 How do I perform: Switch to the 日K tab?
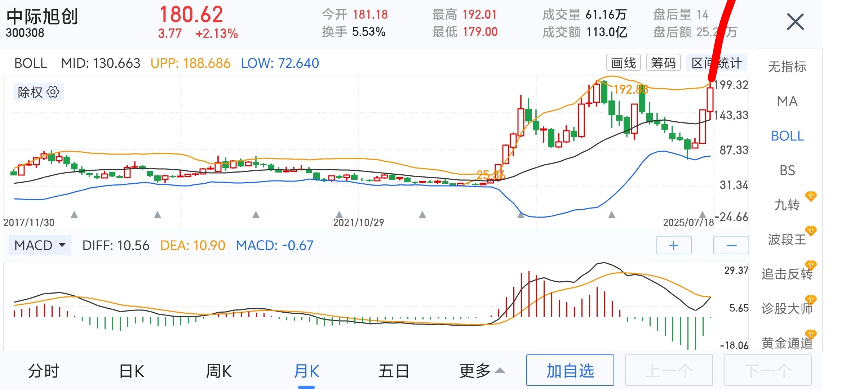(132, 371)
